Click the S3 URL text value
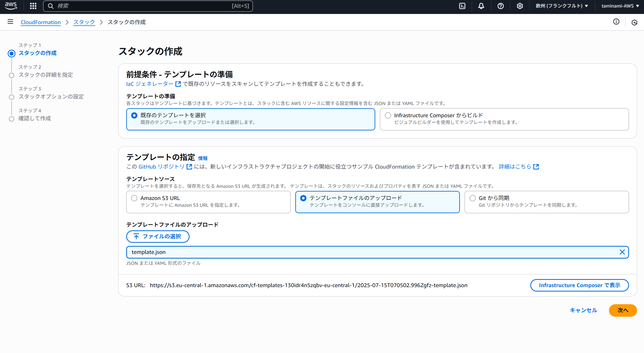 (309, 285)
